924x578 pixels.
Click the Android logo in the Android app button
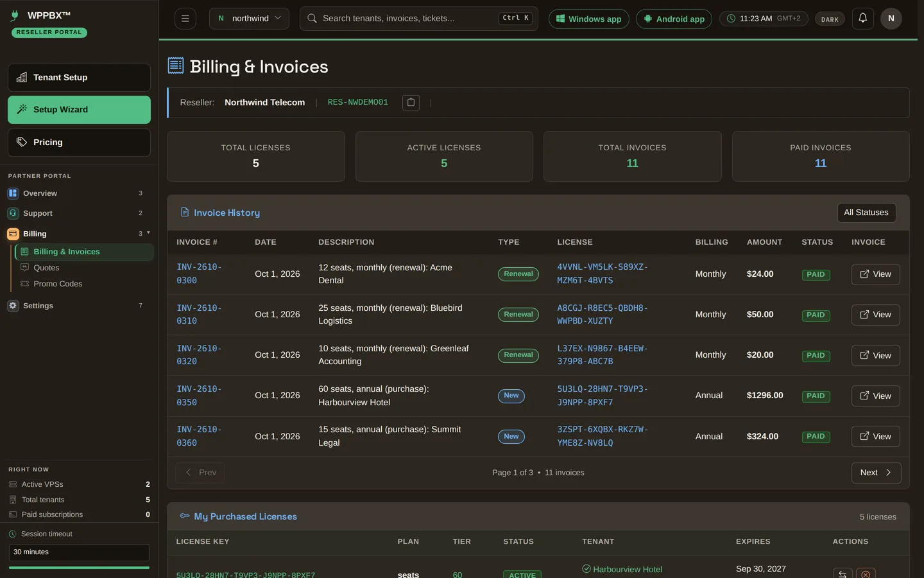(x=647, y=19)
